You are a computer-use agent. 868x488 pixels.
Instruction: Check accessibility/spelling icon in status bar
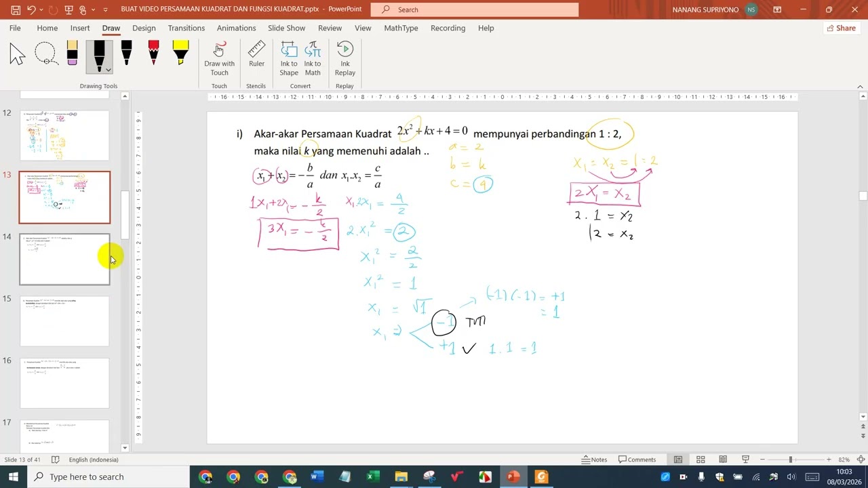56,460
